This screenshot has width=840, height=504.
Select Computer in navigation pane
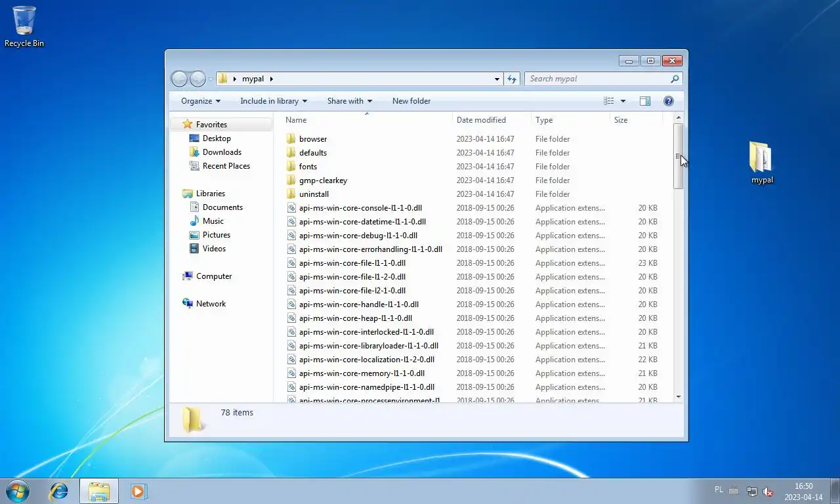click(214, 276)
